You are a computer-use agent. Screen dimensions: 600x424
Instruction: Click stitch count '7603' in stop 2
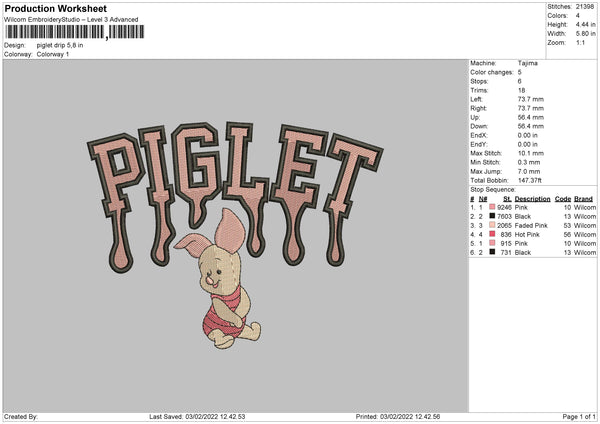[504, 217]
